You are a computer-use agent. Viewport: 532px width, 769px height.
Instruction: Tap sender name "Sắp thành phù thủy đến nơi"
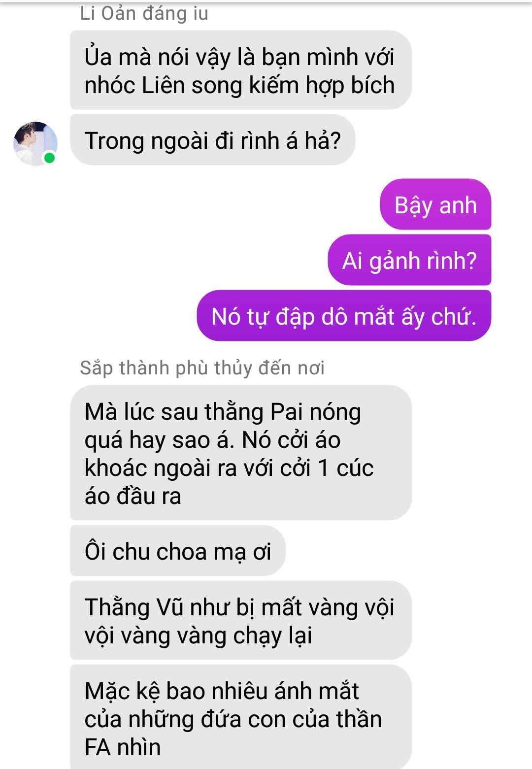pos(202,368)
